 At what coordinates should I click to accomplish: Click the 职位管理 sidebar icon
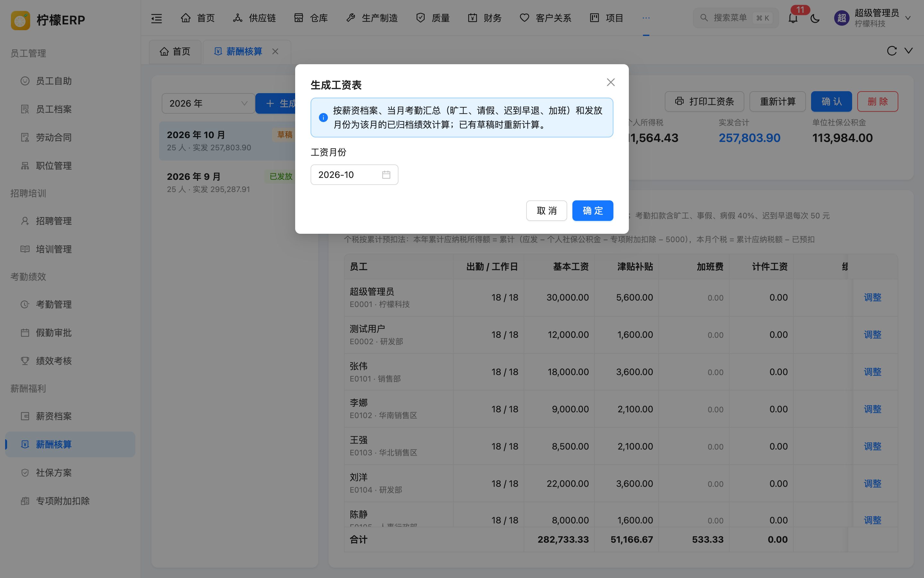25,166
